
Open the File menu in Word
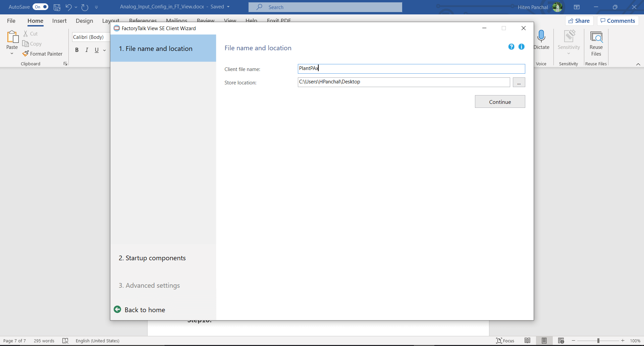11,21
